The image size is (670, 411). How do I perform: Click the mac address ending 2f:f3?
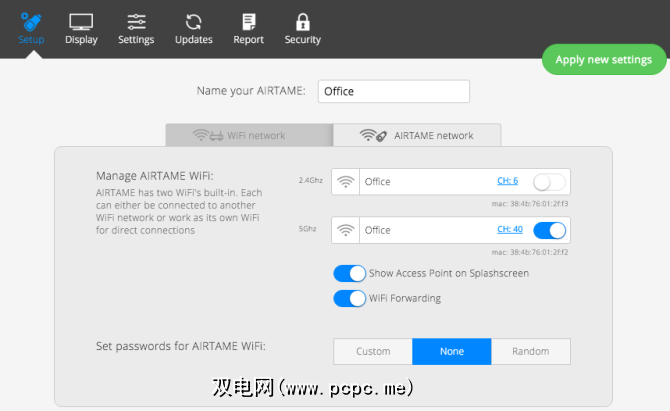point(530,204)
